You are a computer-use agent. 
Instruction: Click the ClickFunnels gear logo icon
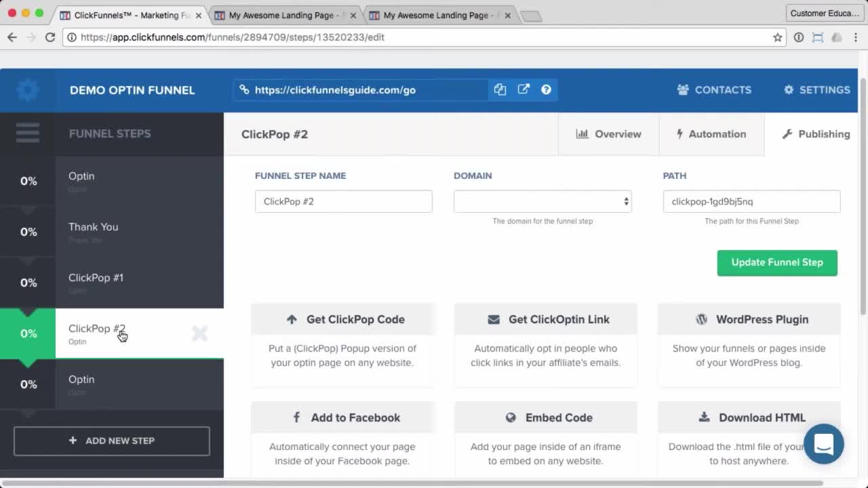click(28, 89)
